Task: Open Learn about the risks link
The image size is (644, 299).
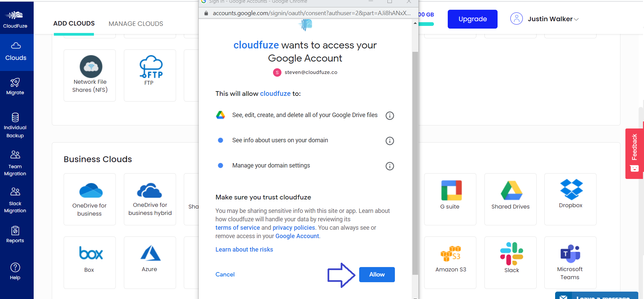Action: point(244,250)
